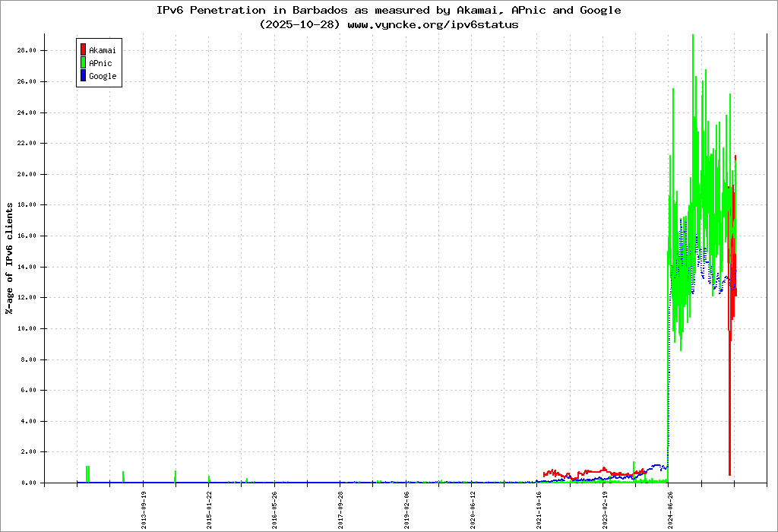Select the APnic legend label
Screen dimensions: 778x532
[100, 63]
